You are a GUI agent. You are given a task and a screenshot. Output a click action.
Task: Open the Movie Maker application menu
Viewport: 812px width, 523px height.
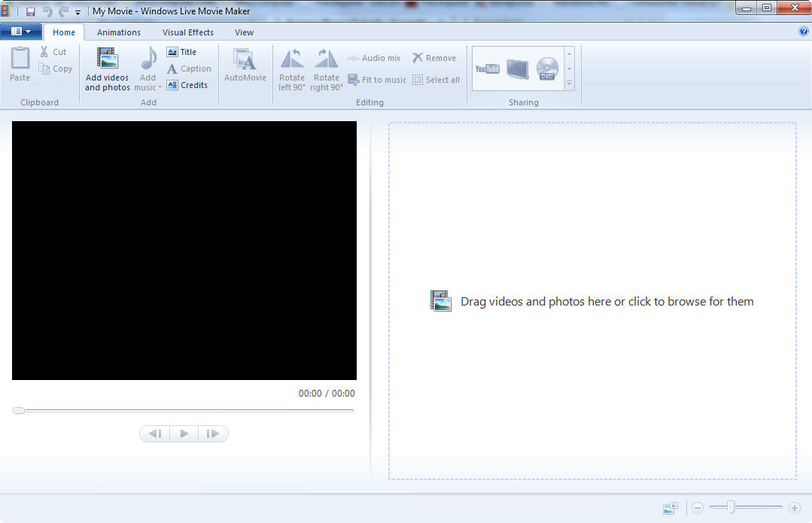tap(21, 32)
